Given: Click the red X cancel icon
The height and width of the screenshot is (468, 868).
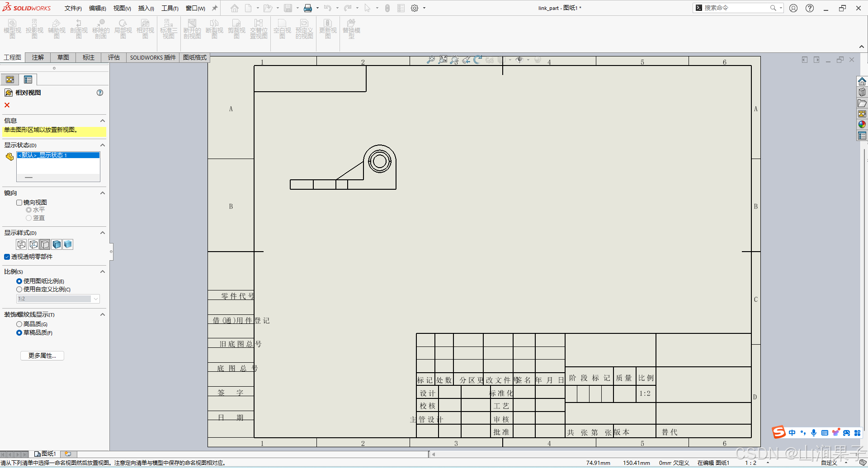Looking at the screenshot, I should [x=7, y=105].
